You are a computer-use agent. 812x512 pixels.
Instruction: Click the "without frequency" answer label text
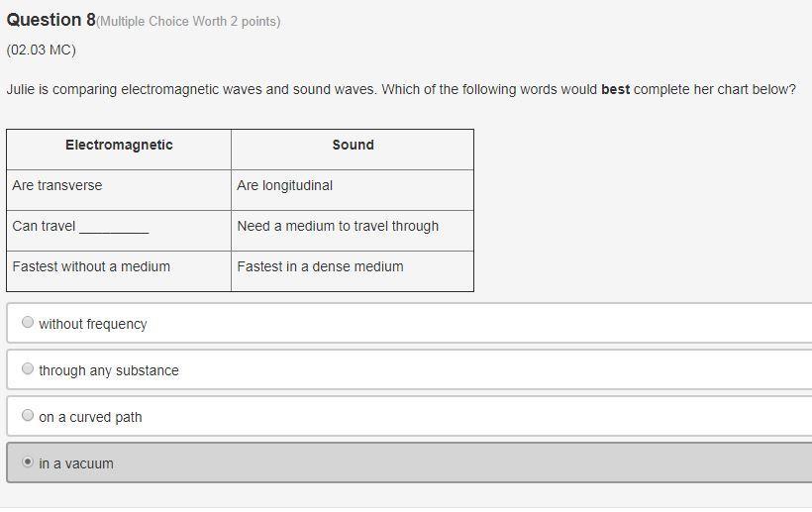coord(93,324)
